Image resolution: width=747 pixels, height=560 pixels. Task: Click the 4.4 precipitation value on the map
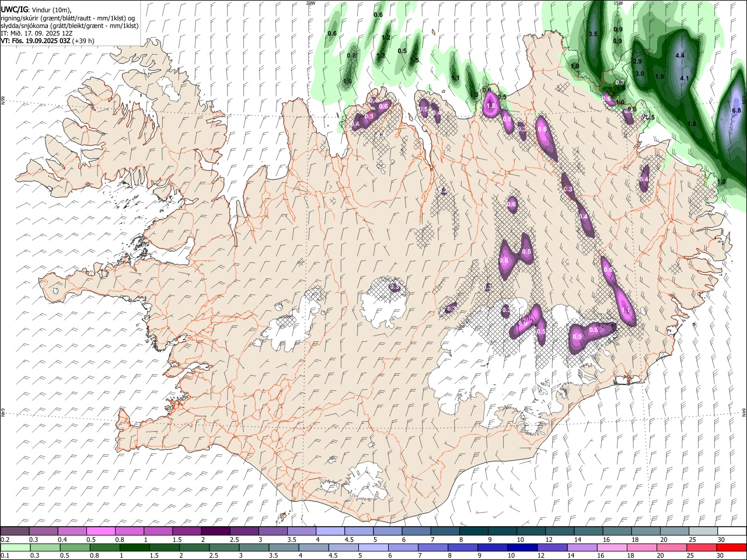[x=679, y=55]
